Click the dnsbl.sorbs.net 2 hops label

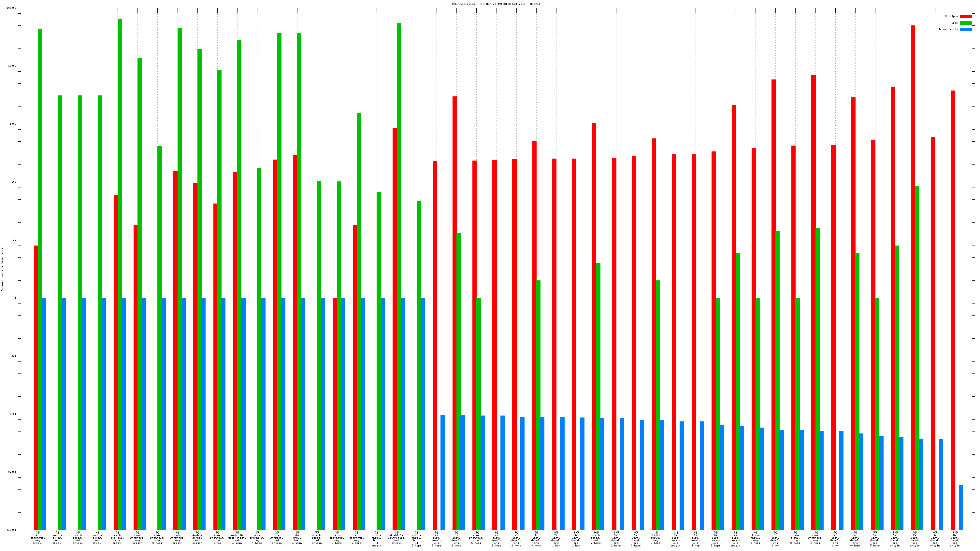pos(596,537)
